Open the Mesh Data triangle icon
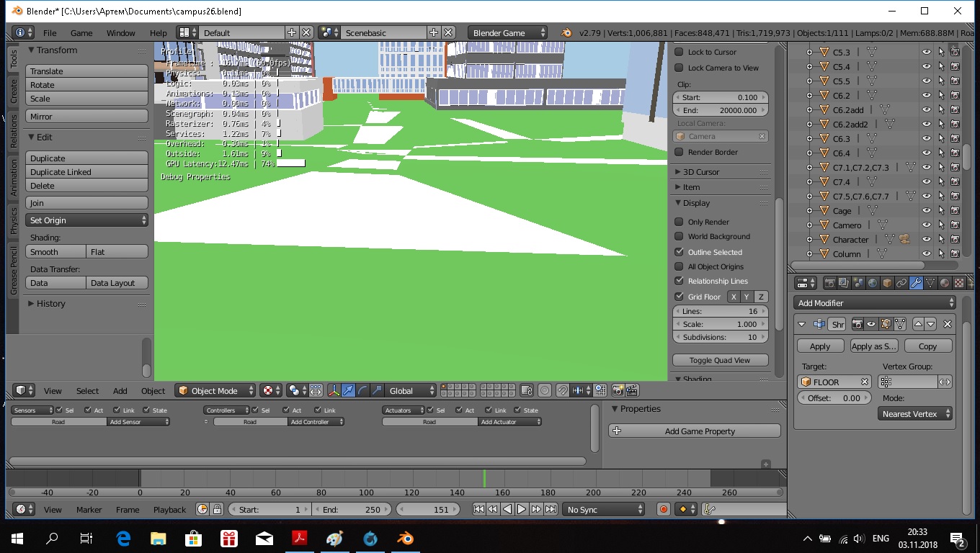 pos(930,283)
